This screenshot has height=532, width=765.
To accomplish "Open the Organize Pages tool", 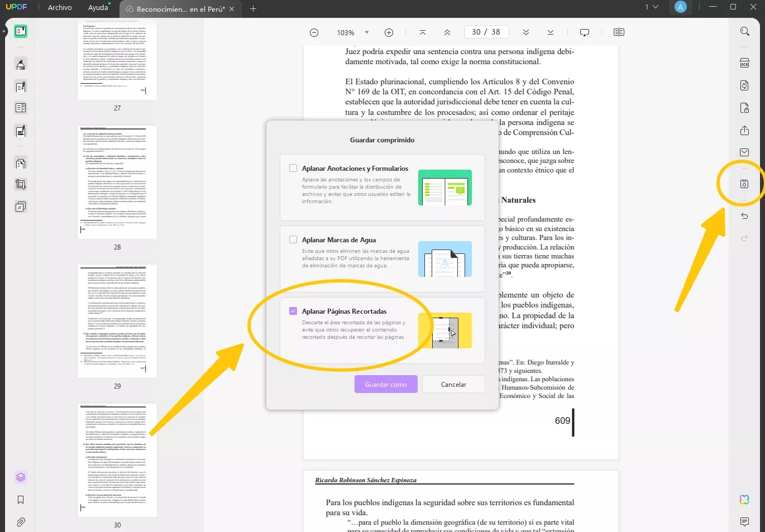I will point(21,108).
